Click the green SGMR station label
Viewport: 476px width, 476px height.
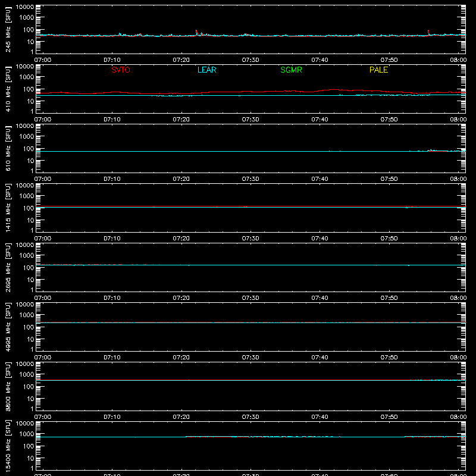[x=291, y=70]
